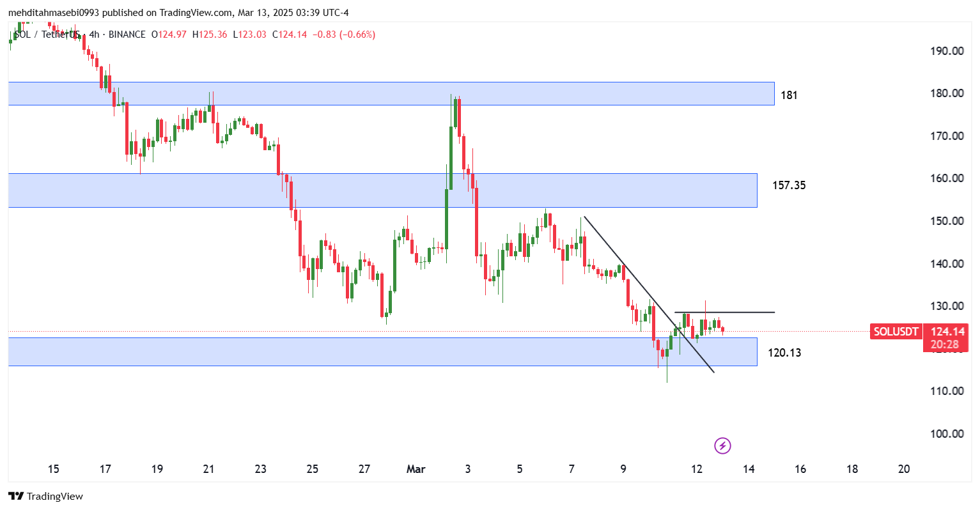
Task: Click the change value −0.83 (−0.66%)
Action: [344, 35]
